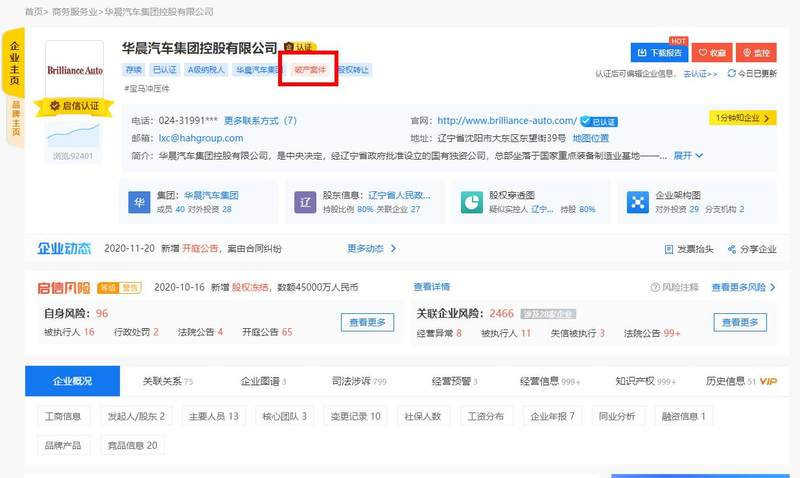
Task: Click the 监控 monitor button
Action: 756,53
